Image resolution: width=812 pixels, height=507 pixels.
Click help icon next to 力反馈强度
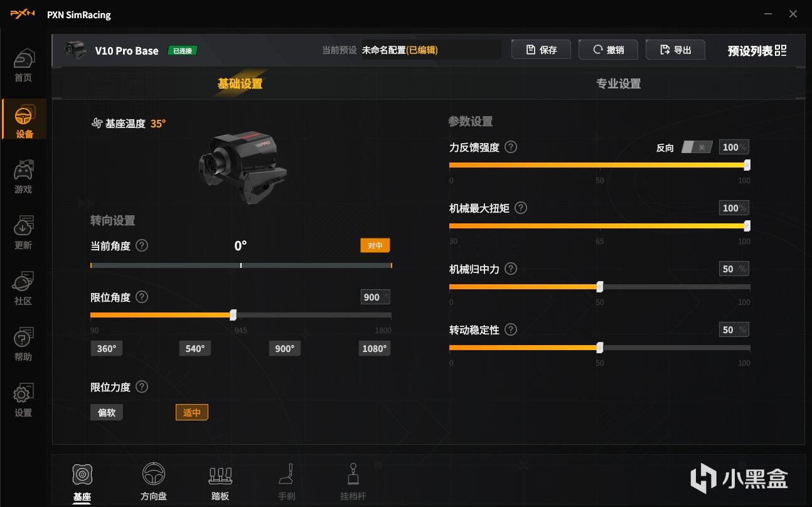(x=511, y=147)
